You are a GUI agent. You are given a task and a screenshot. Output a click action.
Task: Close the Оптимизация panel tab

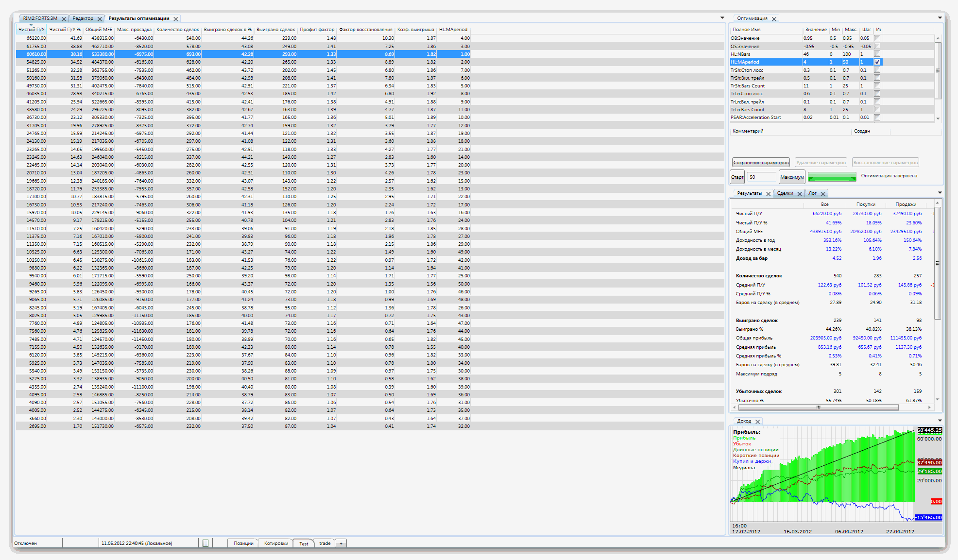(x=774, y=19)
